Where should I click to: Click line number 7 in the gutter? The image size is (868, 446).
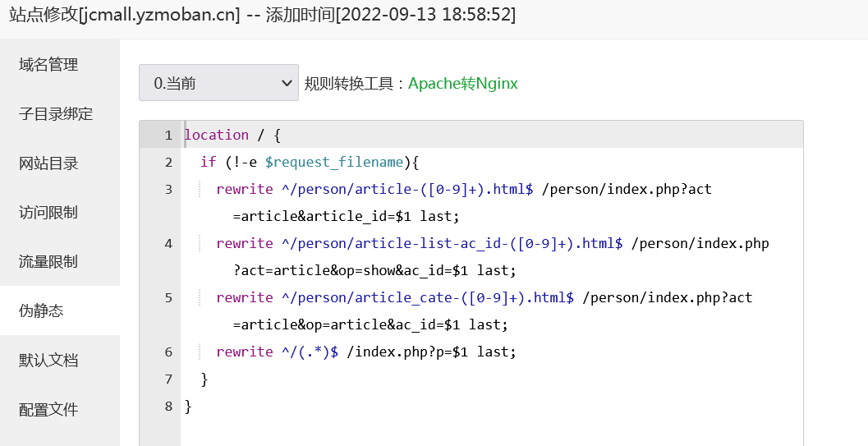[168, 379]
